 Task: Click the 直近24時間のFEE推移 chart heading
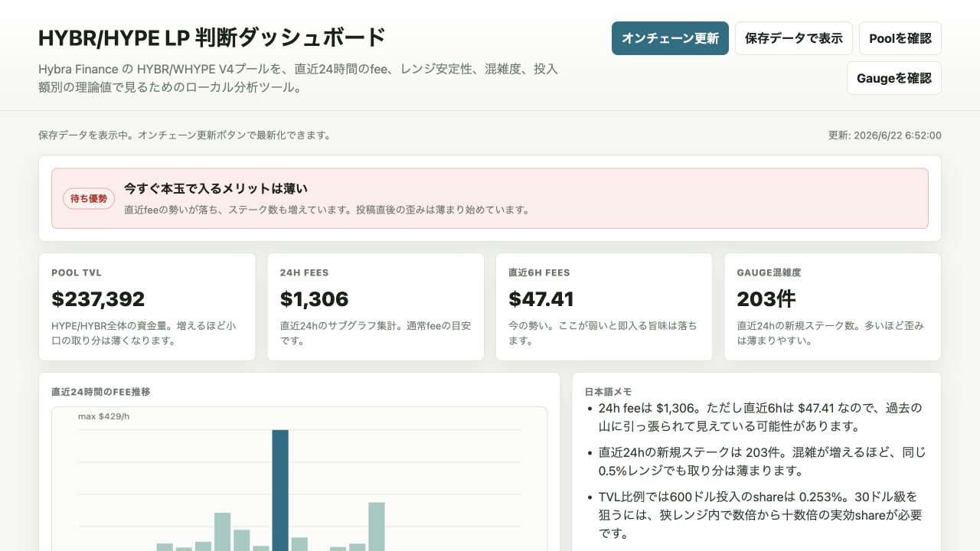(101, 392)
